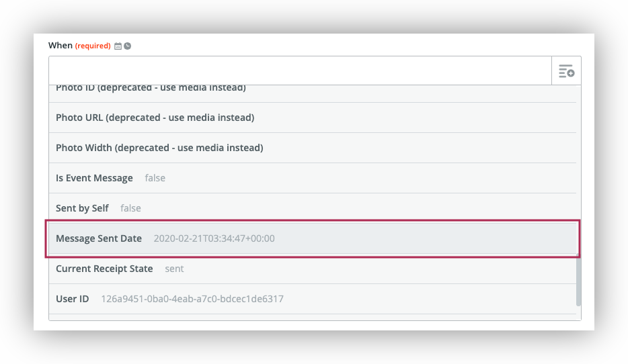Image resolution: width=628 pixels, height=364 pixels.
Task: Click the 2020-02-21T03:34:47+00:00 timestamp value
Action: (x=214, y=238)
